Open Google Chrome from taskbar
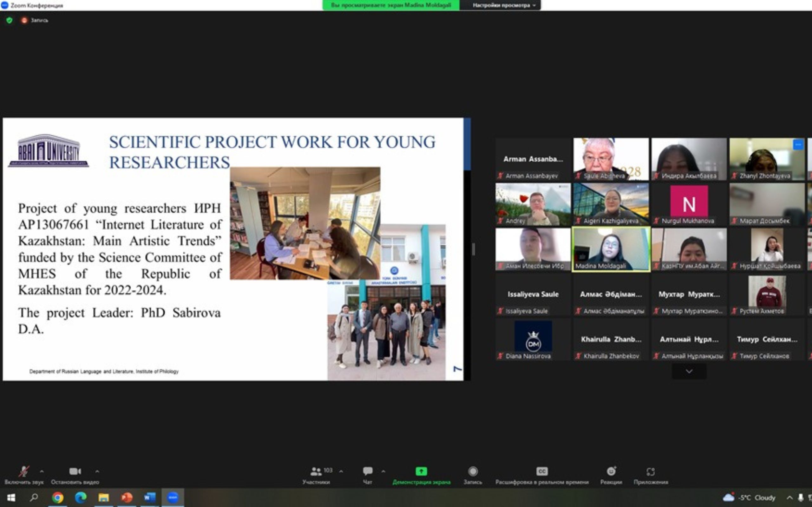 coord(57,497)
